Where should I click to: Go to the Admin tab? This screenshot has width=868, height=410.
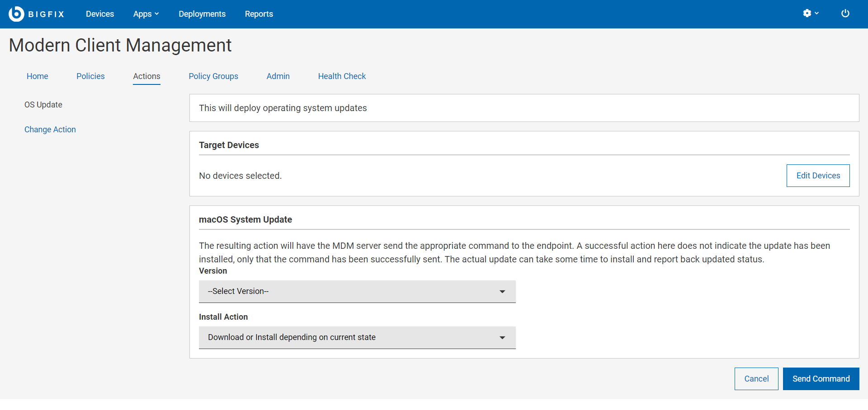pos(278,76)
